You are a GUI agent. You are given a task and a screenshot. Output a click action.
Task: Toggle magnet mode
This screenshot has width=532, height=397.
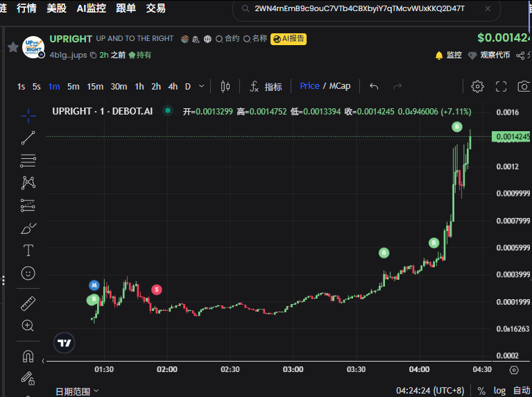click(x=28, y=356)
